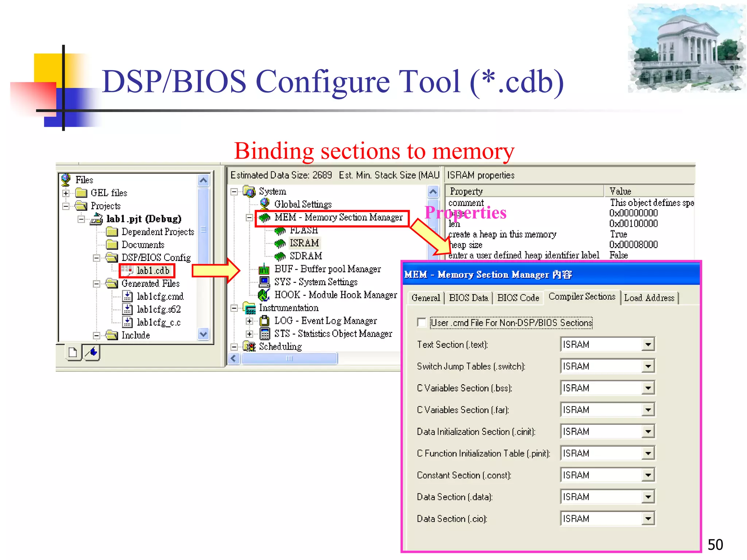
Task: Click the 0x00008000 heap size value
Action: coord(634,245)
